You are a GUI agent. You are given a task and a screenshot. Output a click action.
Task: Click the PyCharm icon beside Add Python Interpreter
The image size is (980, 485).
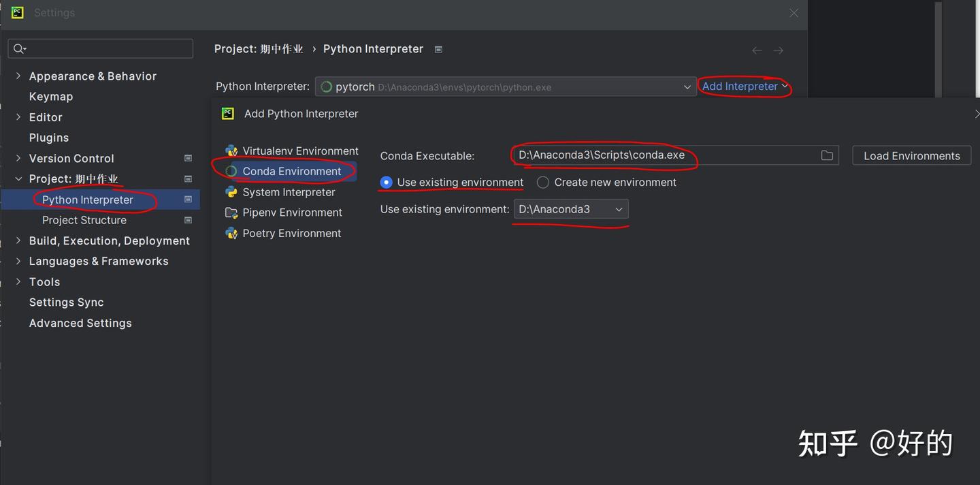pyautogui.click(x=228, y=114)
